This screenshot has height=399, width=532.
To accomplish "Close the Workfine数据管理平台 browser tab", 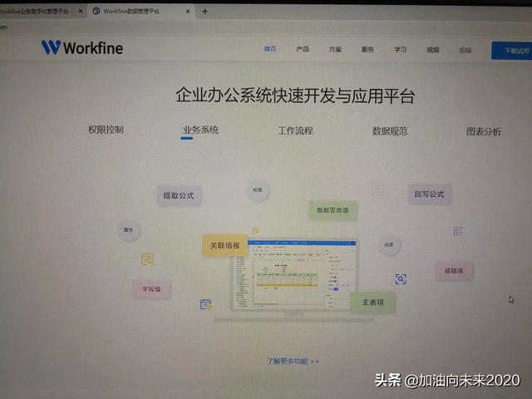I will (188, 12).
